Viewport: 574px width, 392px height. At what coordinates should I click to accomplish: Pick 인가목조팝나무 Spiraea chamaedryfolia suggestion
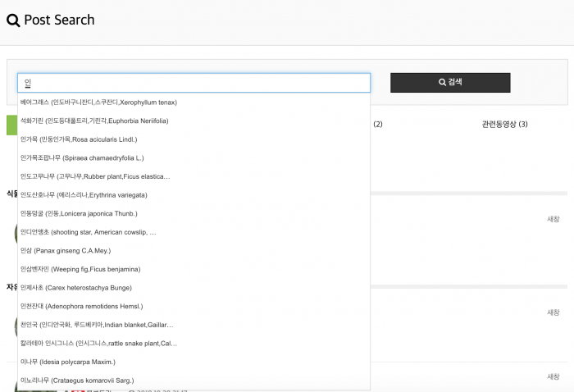pos(82,157)
